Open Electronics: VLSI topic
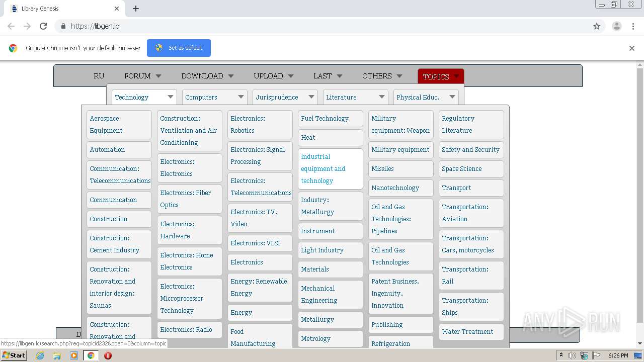 click(x=260, y=243)
